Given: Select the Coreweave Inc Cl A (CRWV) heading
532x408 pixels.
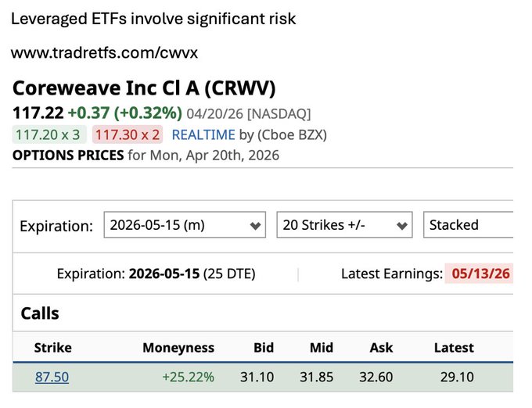Looking at the screenshot, I should (x=144, y=88).
